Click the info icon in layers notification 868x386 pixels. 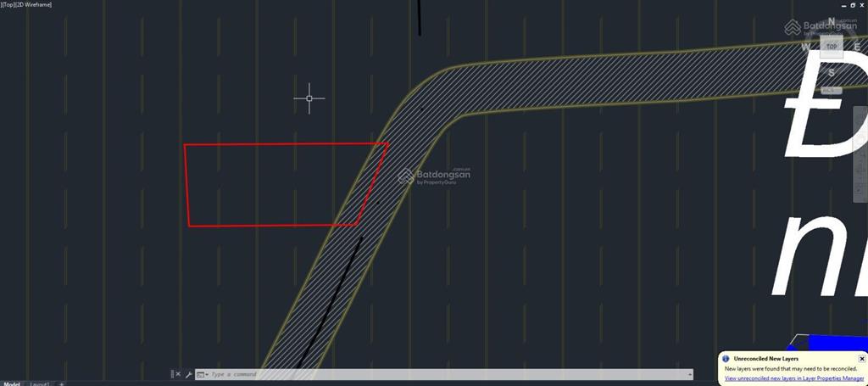726,359
